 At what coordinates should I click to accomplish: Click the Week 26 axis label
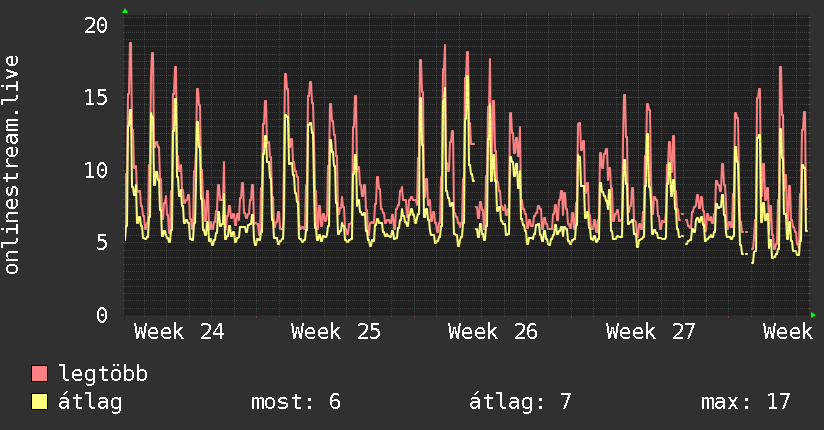[493, 332]
